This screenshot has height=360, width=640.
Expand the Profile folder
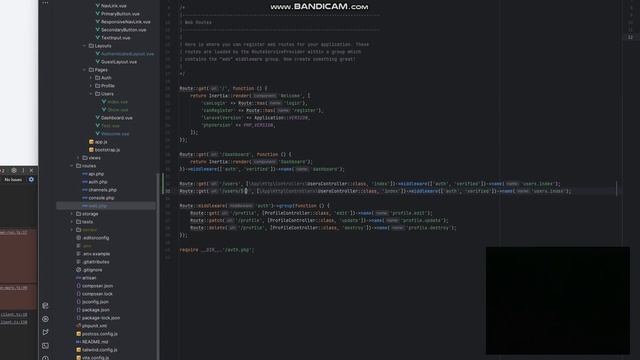(91, 86)
